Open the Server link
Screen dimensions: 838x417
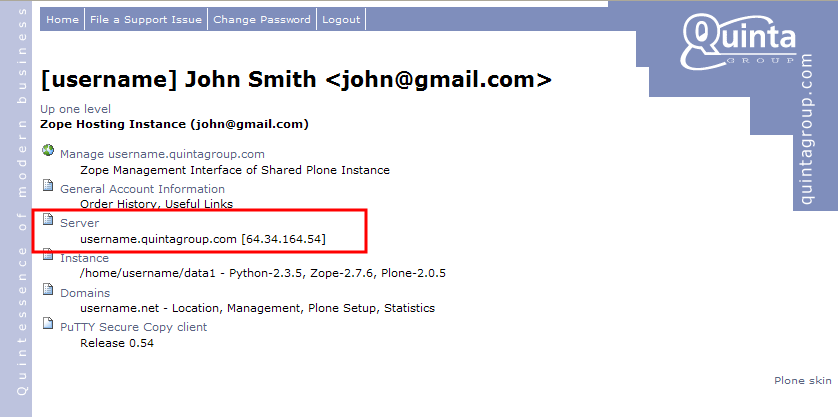tap(79, 223)
